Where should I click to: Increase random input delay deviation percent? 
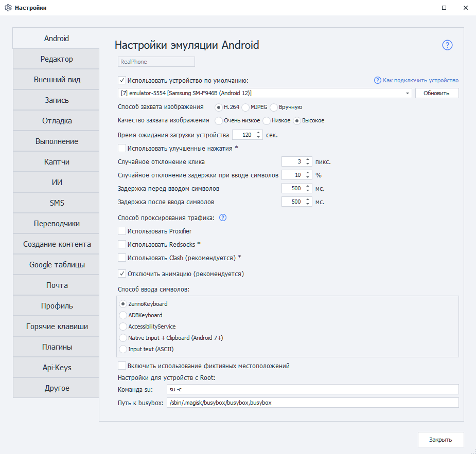pos(308,173)
